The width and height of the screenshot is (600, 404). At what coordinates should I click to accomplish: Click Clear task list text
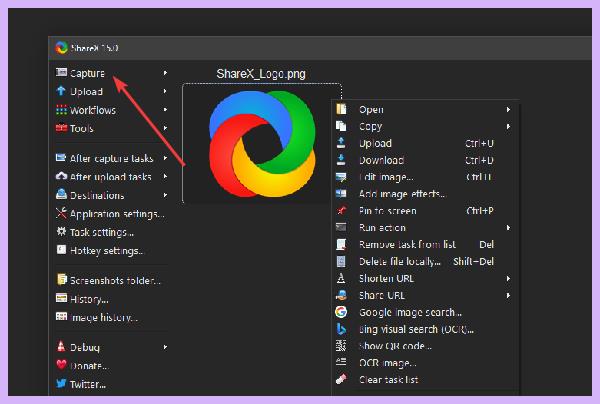click(x=388, y=380)
